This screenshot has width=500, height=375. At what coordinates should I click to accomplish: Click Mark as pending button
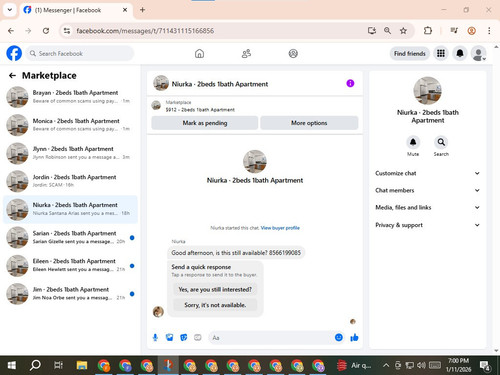pos(205,123)
